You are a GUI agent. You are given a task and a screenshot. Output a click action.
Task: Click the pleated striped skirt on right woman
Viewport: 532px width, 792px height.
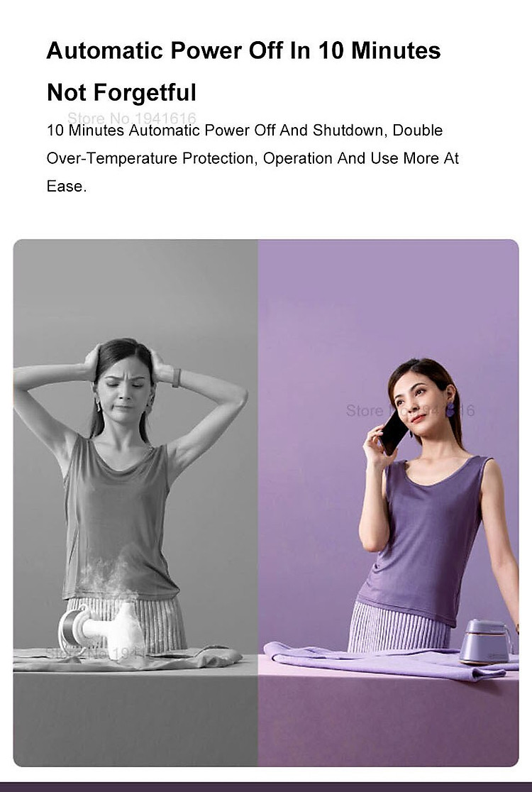(398, 628)
